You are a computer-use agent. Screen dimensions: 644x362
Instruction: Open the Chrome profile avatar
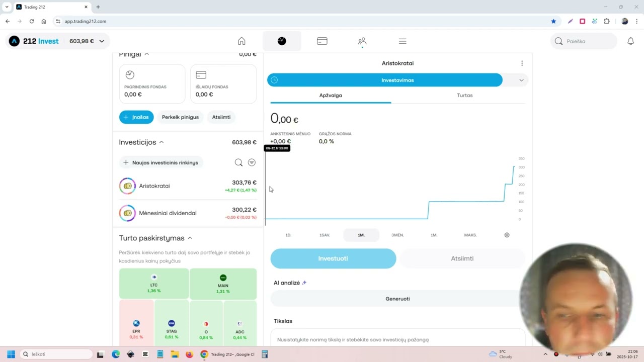(625, 21)
